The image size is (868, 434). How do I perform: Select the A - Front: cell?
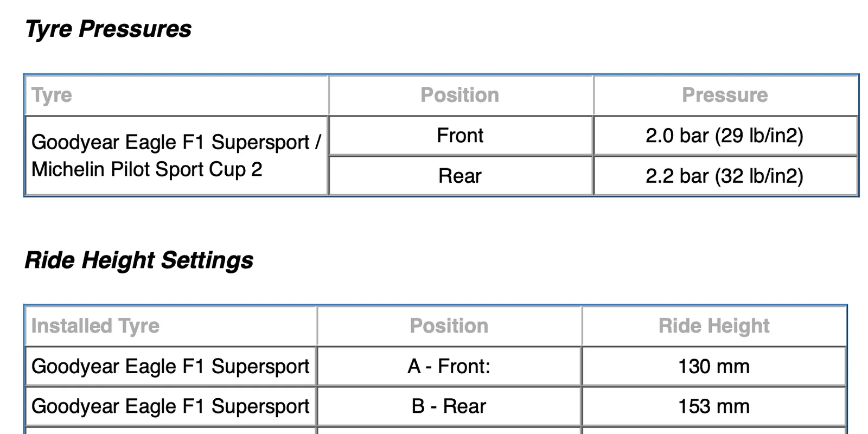coord(449,366)
